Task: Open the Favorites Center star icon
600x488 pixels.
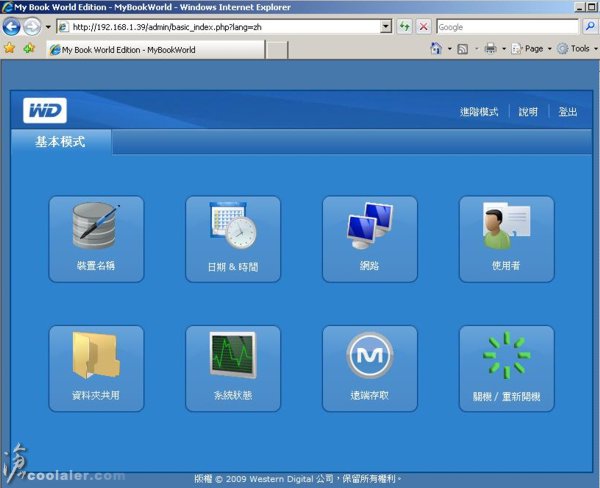Action: click(10, 49)
